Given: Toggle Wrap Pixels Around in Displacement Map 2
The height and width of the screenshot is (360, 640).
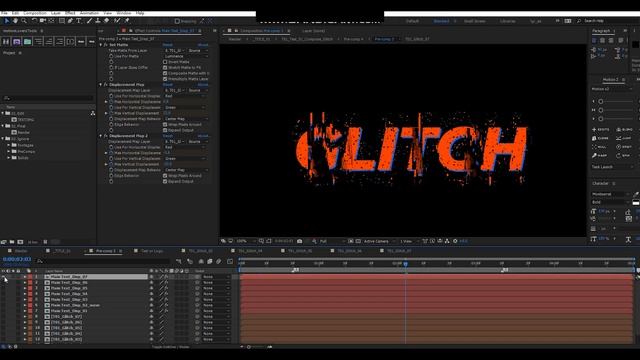Looking at the screenshot, I should (x=165, y=176).
